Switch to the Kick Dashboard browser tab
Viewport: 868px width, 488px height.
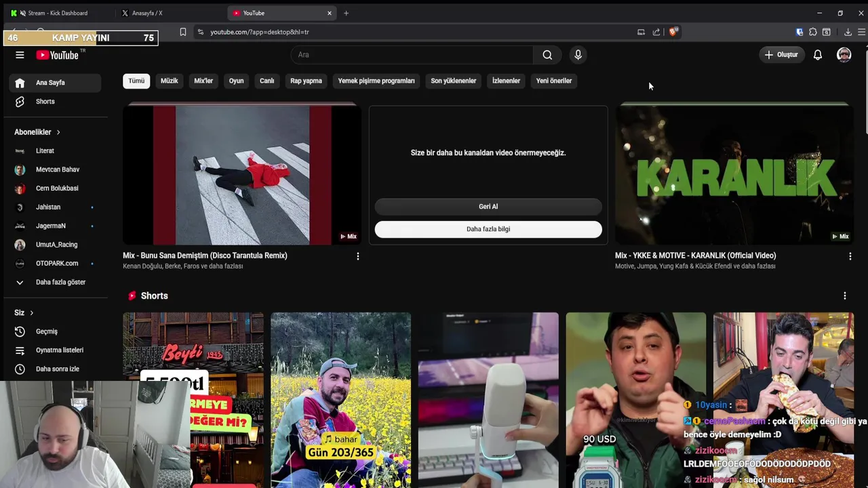58,13
